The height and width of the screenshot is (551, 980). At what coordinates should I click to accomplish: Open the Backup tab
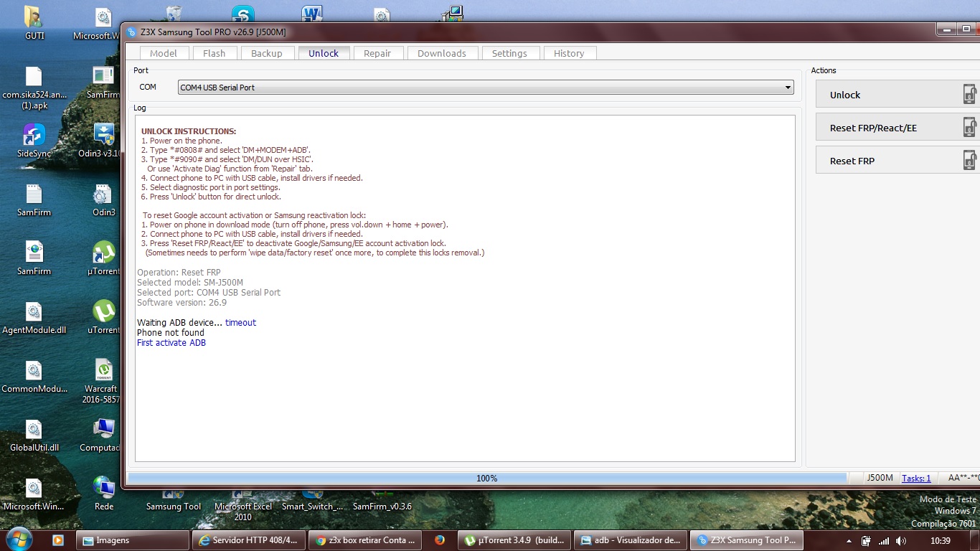tap(266, 53)
